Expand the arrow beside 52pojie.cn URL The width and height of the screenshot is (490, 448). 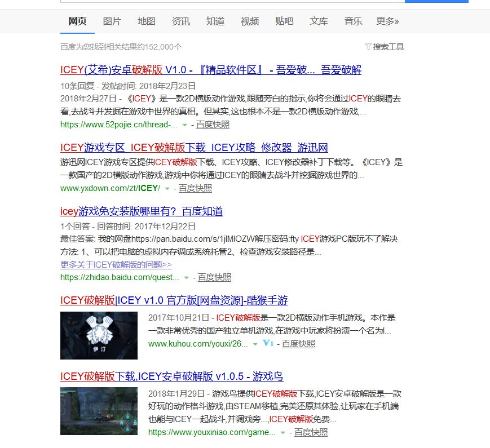point(185,125)
